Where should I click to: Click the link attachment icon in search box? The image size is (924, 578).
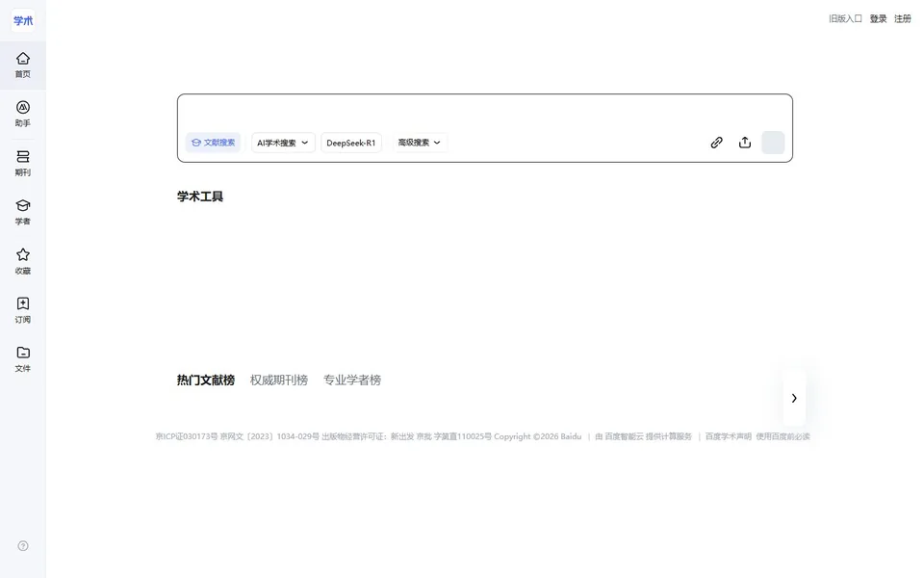point(716,143)
